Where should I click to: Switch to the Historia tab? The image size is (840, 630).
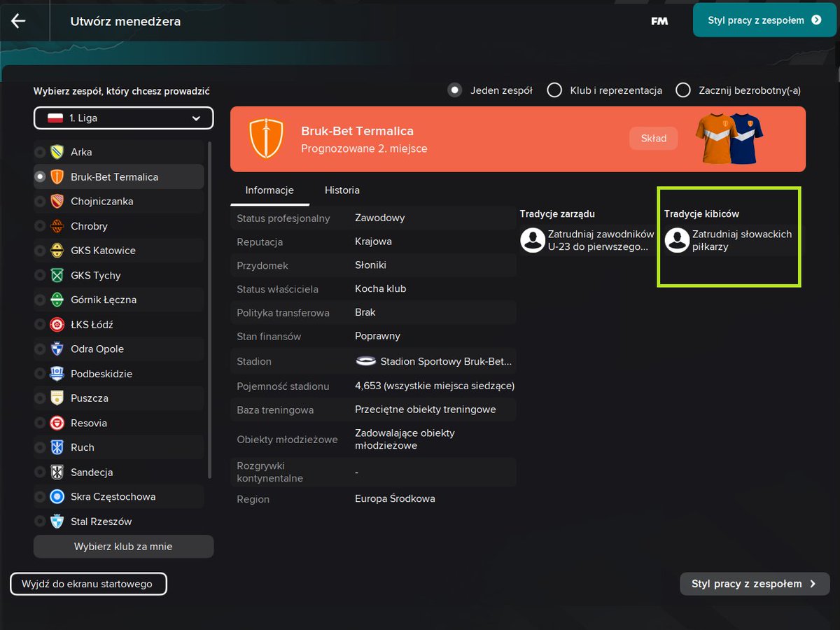pos(342,190)
